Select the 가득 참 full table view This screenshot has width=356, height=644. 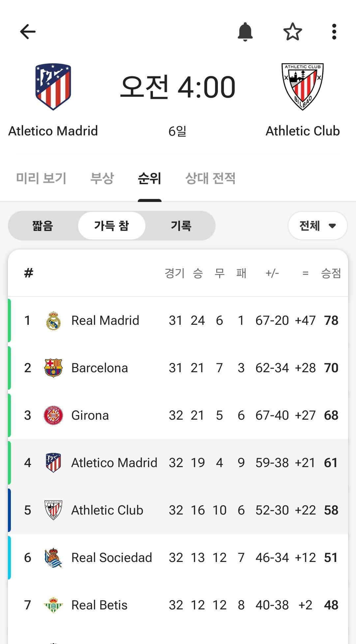(x=111, y=226)
